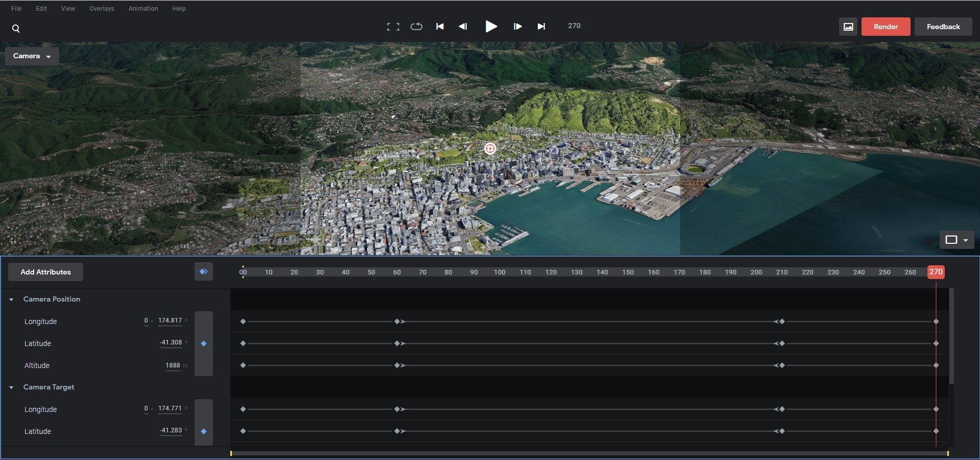
Task: Jump to last frame button
Action: pos(541,27)
